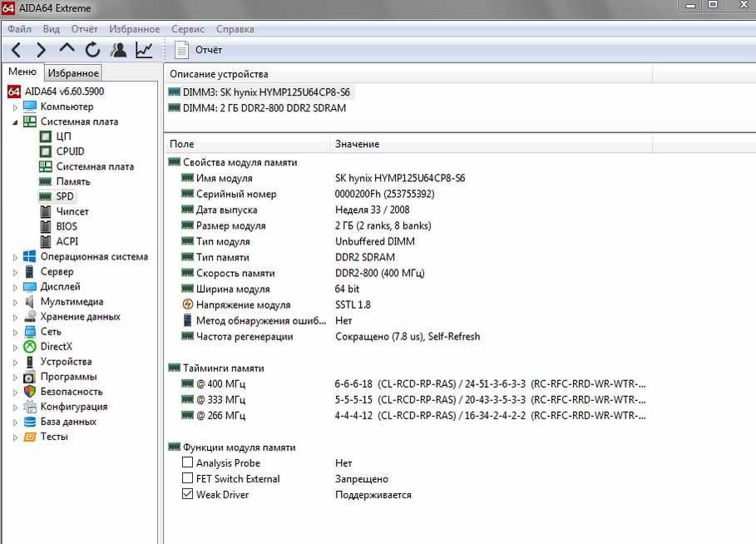Click the Чипсет chip icon
Viewport: 756px width, 544px height.
[45, 212]
